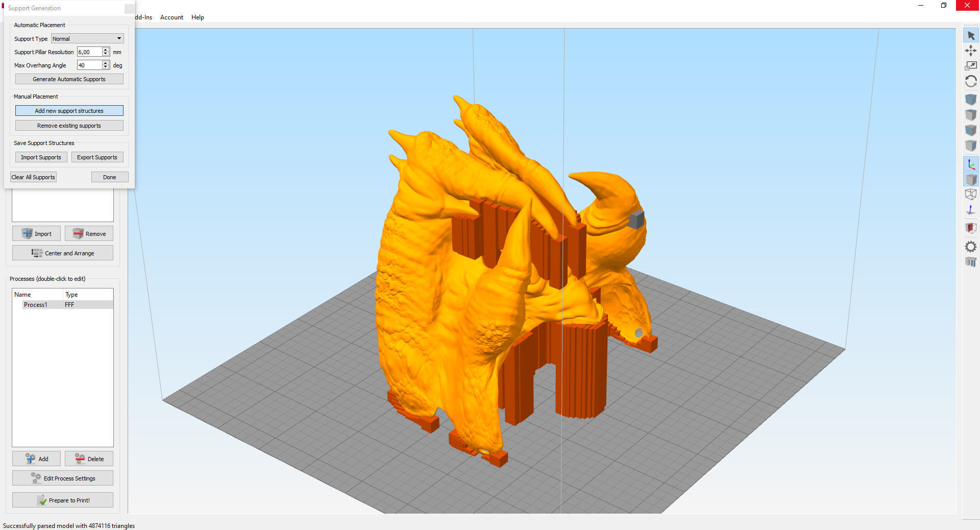
Task: Click the Max Overhang Angle value field
Action: click(x=90, y=65)
